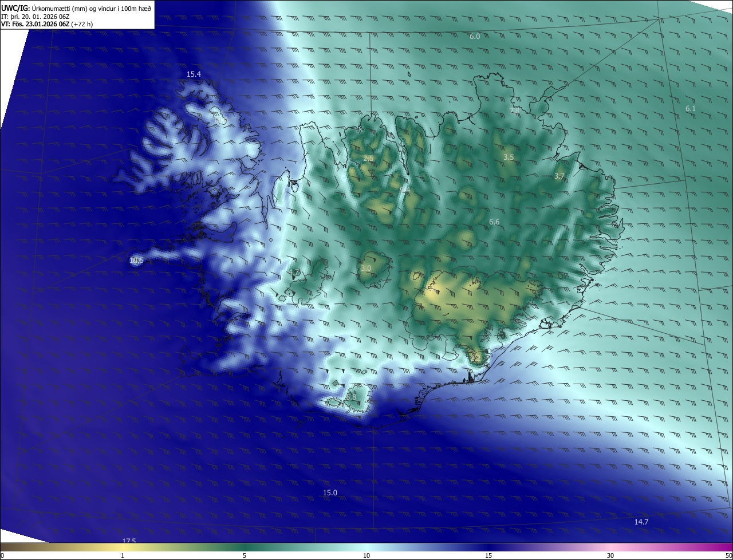Select the 15.0 value label on the map
Screen dimensions: 733x560
(x=330, y=493)
